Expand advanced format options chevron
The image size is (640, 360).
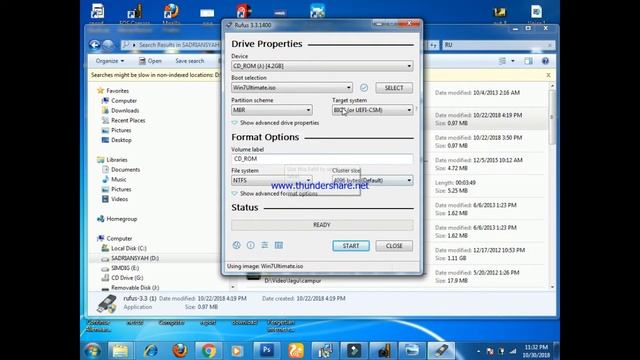click(234, 193)
